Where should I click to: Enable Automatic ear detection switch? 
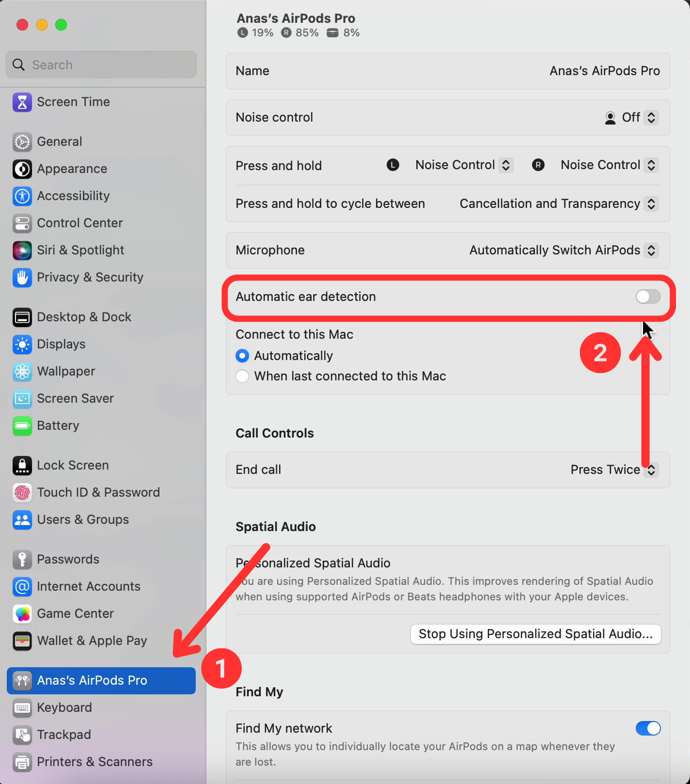tap(648, 297)
